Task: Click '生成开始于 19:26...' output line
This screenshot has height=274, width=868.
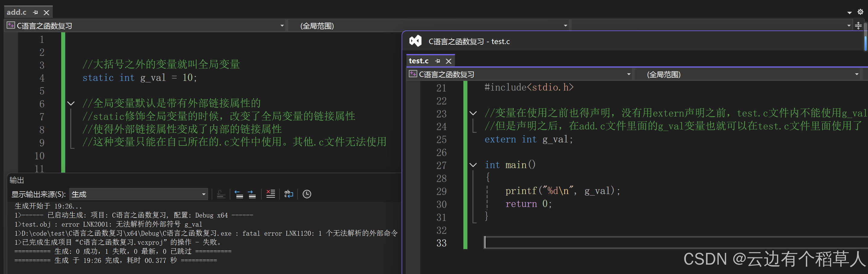Action: 48,206
